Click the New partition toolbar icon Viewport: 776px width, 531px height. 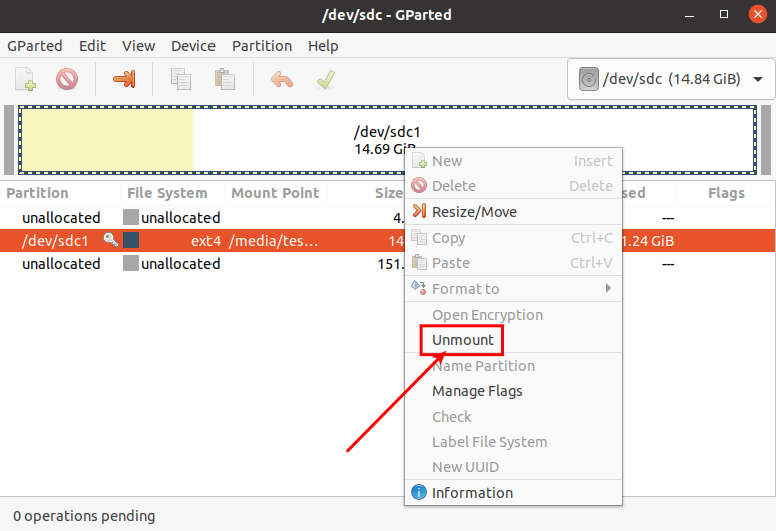pos(25,79)
